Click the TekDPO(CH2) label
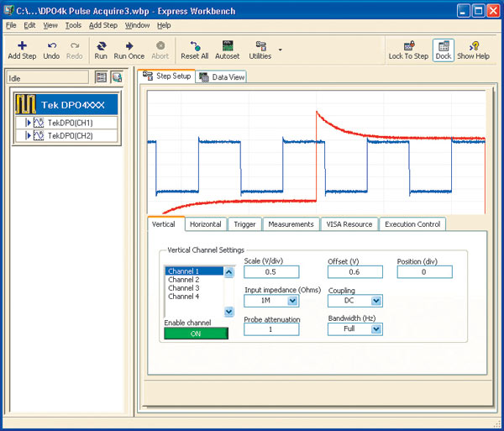Image resolution: width=504 pixels, height=431 pixels. [x=70, y=135]
